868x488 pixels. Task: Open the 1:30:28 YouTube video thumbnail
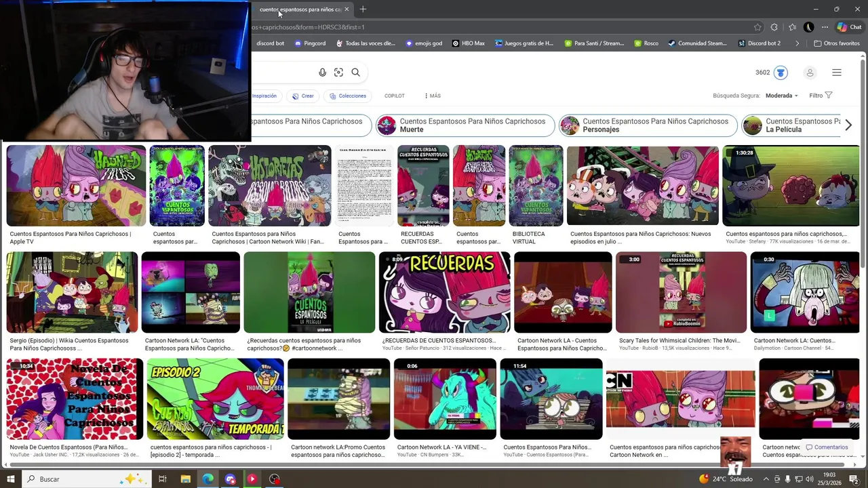(x=791, y=185)
